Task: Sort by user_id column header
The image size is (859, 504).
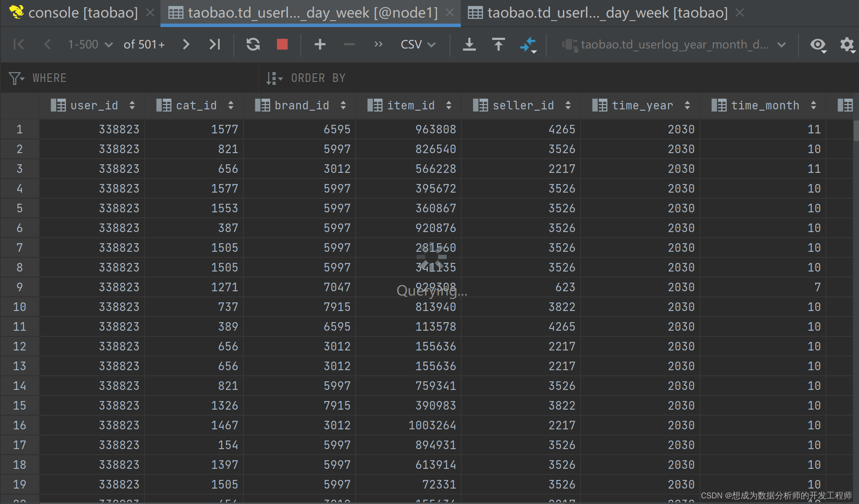Action: pyautogui.click(x=92, y=106)
